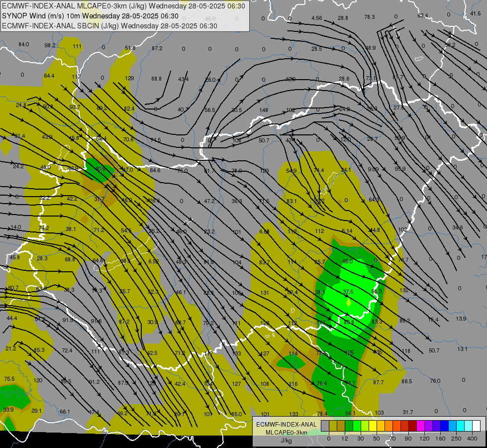Click the map value 148
This screenshot has height=448, width=487.
pos(264,110)
